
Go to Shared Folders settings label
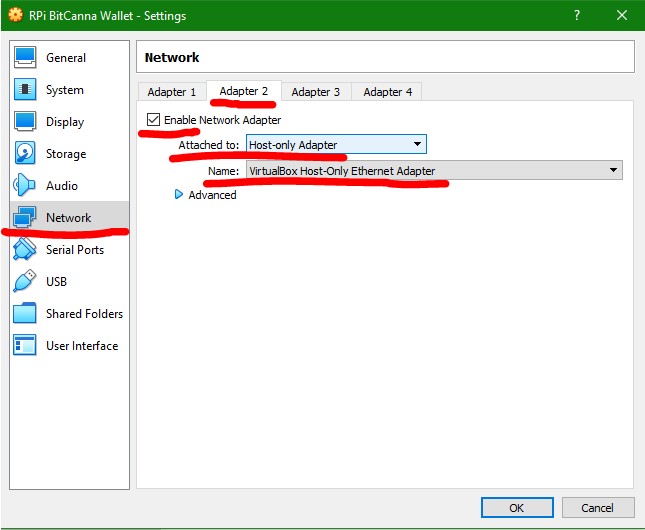84,314
